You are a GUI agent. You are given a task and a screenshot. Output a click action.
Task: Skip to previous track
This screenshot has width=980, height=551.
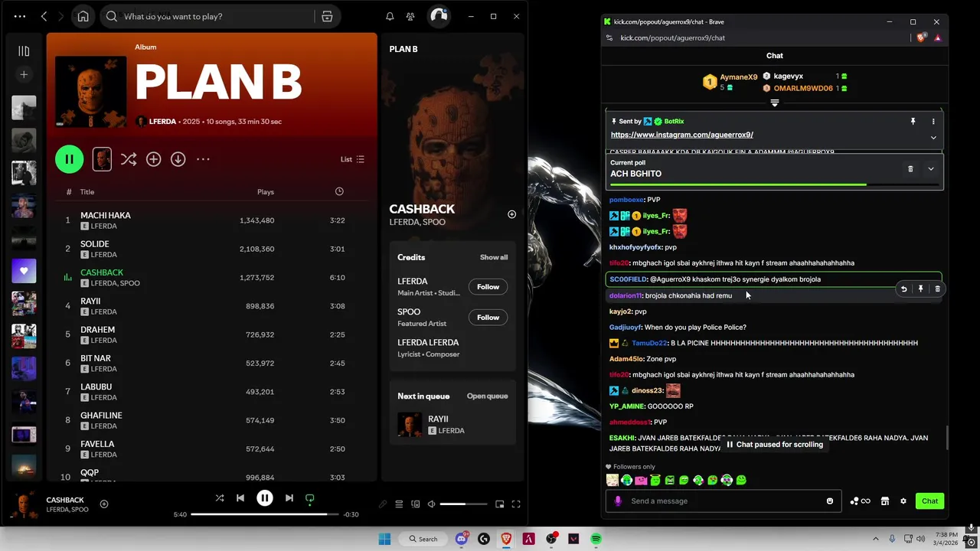240,498
